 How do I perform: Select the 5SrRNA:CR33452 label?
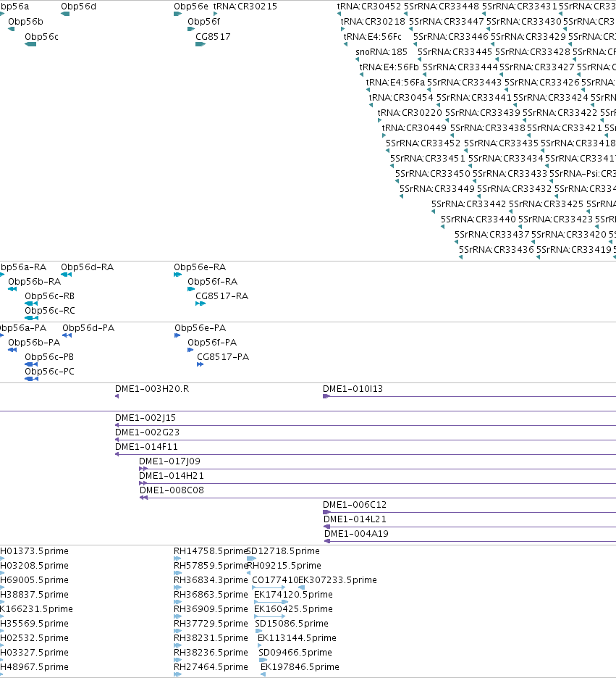coord(423,143)
